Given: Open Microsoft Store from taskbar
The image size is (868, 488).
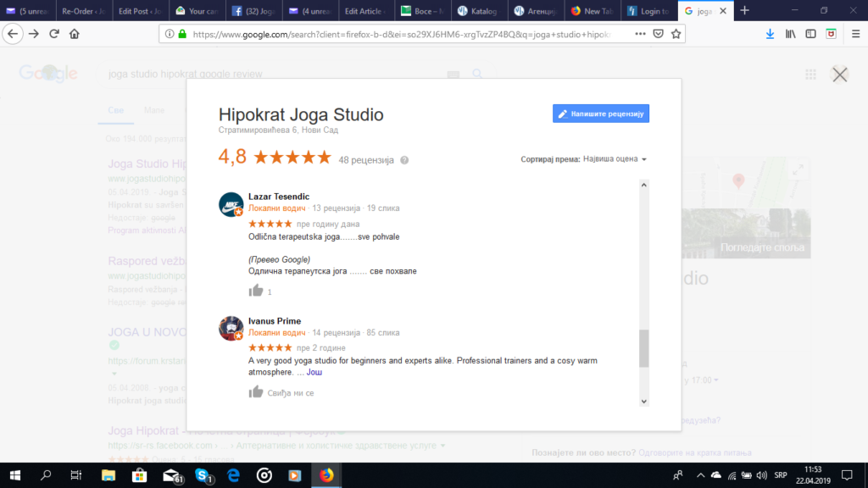Looking at the screenshot, I should (x=139, y=475).
